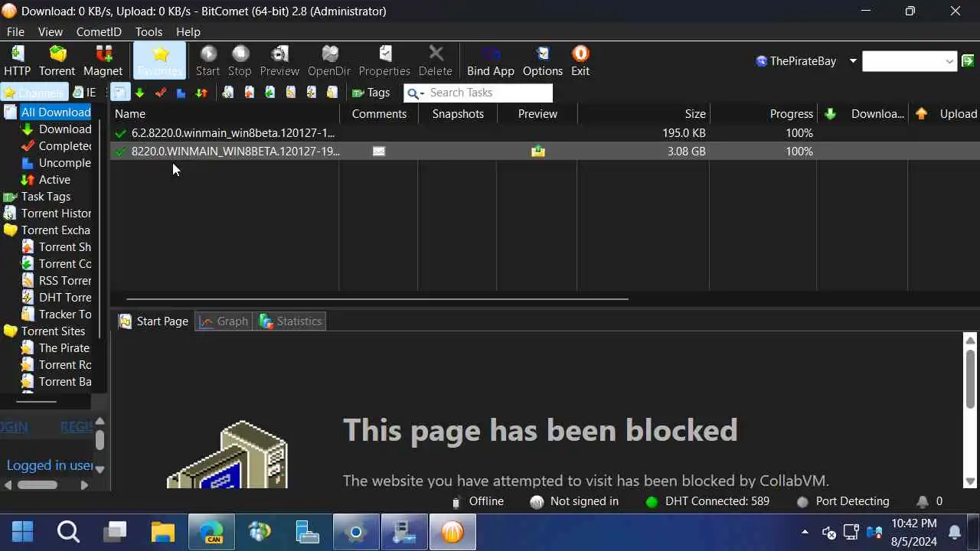The height and width of the screenshot is (551, 980).
Task: Click the Stop task icon
Action: [x=240, y=61]
